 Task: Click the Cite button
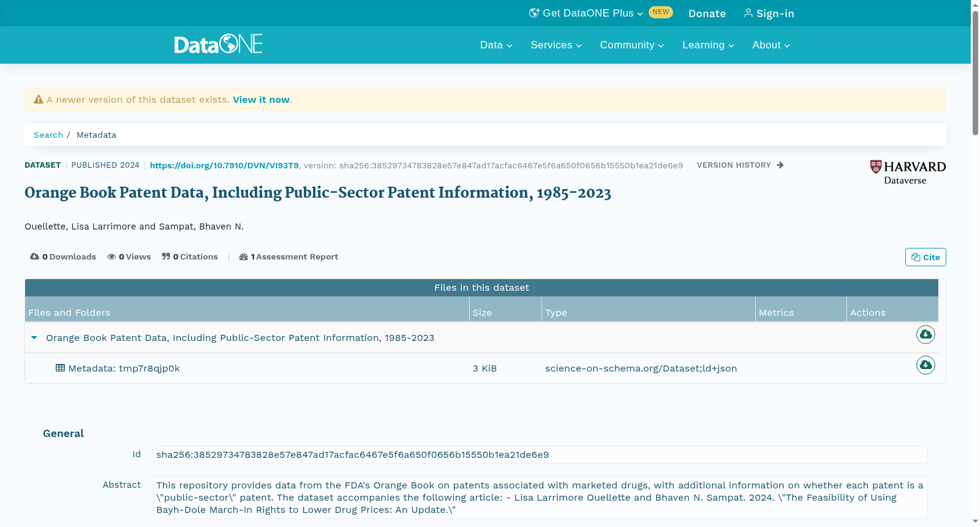(925, 257)
